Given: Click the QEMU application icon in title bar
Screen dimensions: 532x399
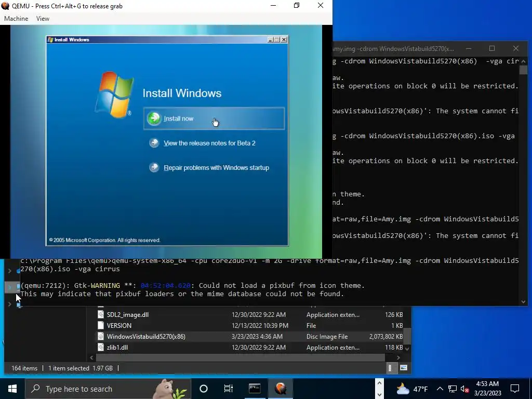Looking at the screenshot, I should [5, 6].
